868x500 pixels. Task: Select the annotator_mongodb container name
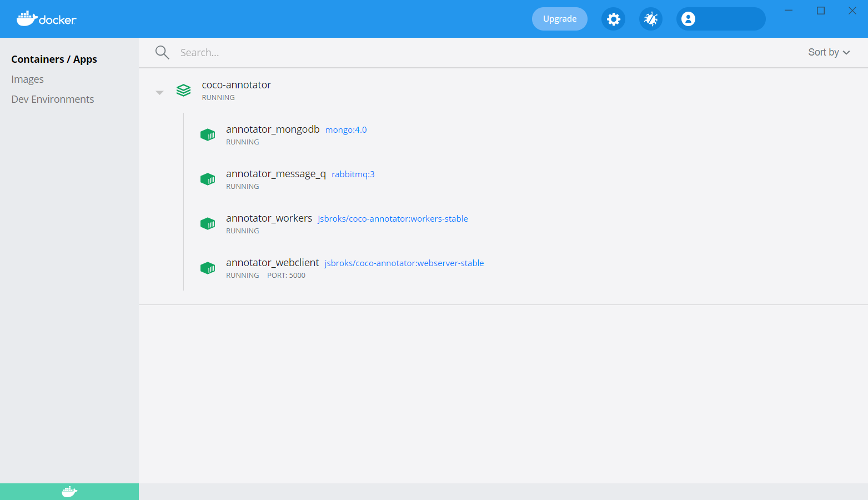pos(273,129)
